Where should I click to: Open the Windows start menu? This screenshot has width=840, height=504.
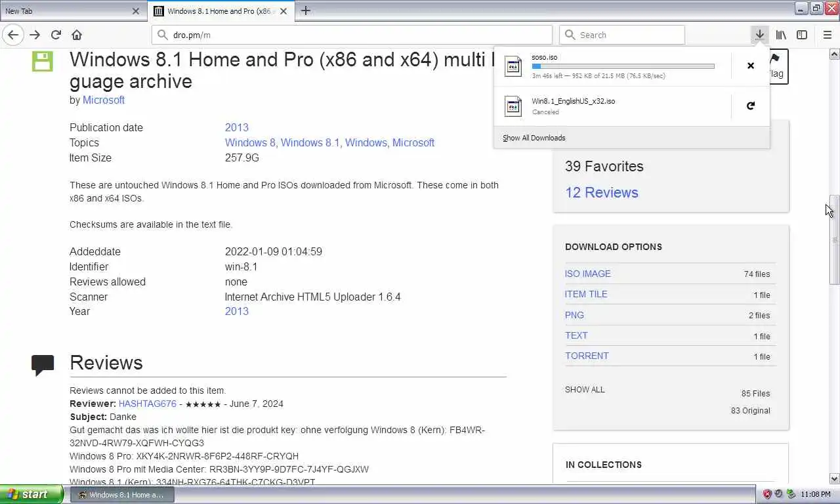point(31,494)
